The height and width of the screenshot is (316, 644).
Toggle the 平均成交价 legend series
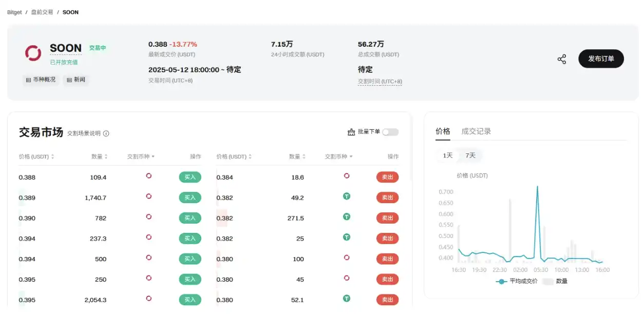coord(517,281)
